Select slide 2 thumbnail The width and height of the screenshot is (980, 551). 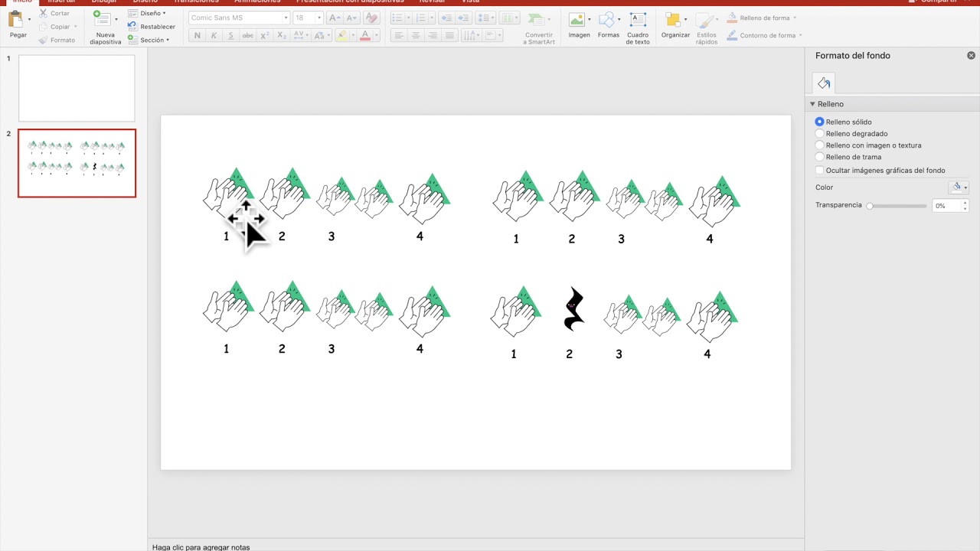tap(77, 163)
